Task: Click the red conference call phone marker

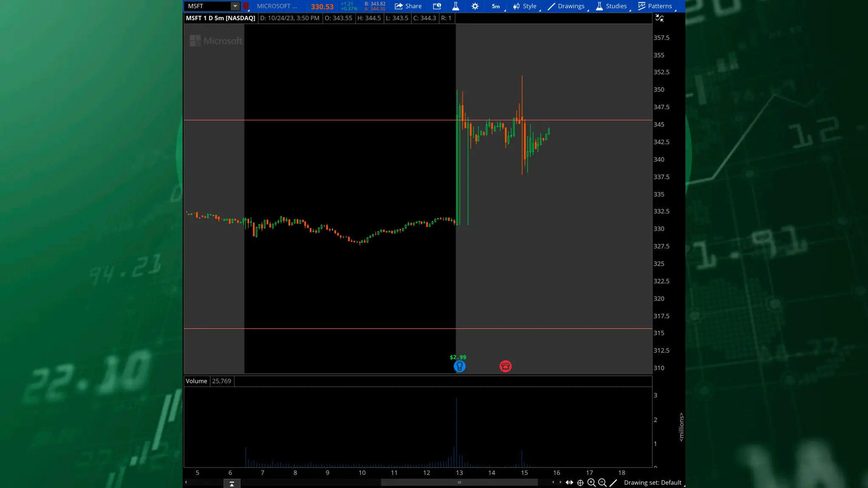Action: tap(505, 366)
